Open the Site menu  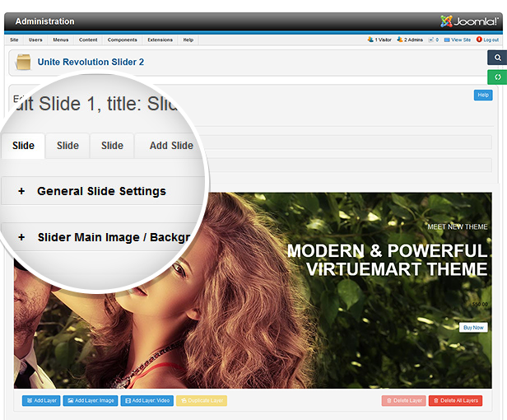(15, 40)
